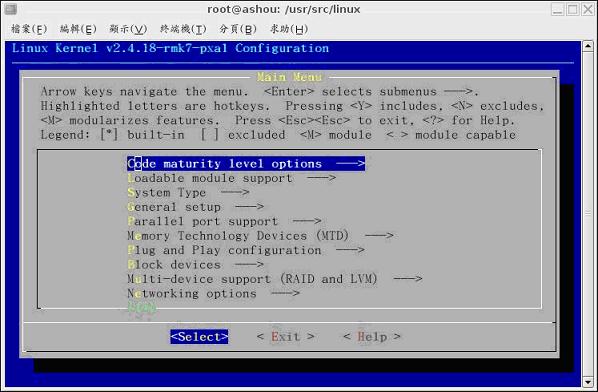The width and height of the screenshot is (598, 392).
Task: Click the vertical scrollbar track
Action: (588, 214)
